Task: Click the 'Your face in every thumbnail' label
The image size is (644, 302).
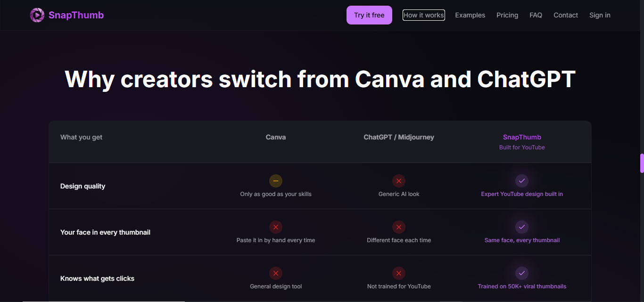Action: coord(105,232)
